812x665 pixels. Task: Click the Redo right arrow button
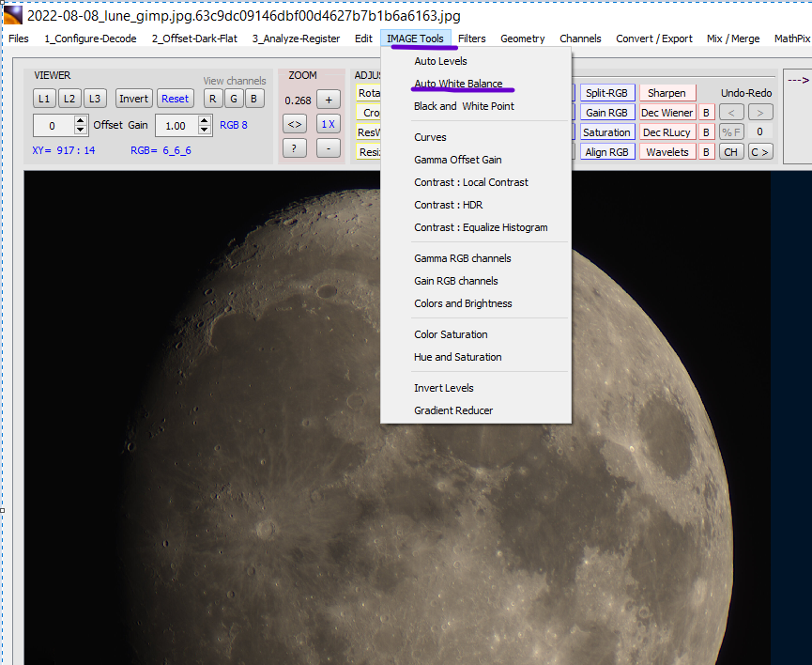coord(760,113)
